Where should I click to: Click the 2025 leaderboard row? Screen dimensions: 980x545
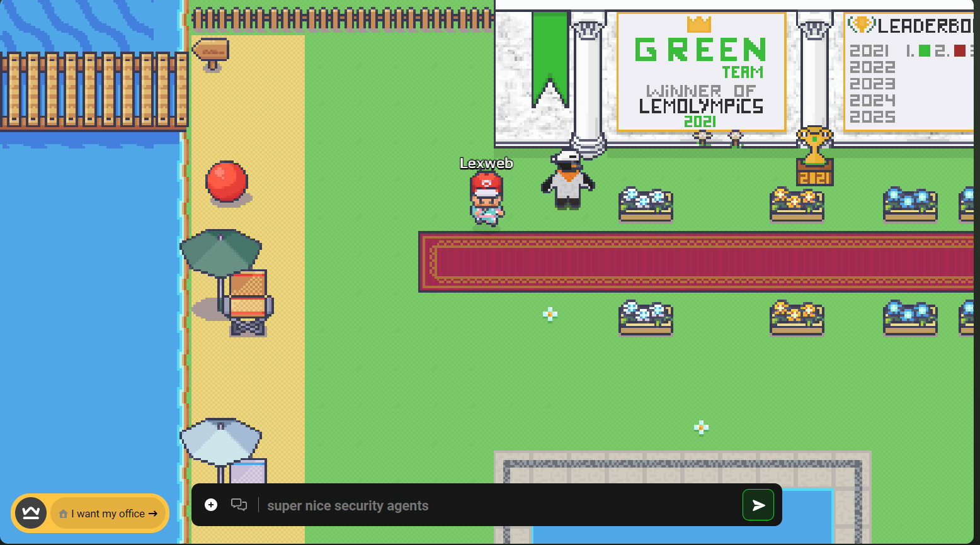click(x=872, y=117)
